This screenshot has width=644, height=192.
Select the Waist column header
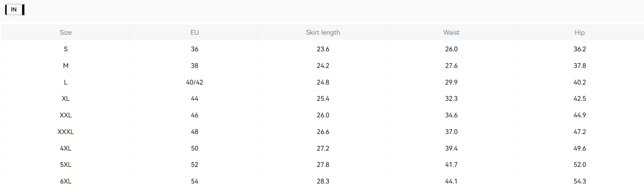point(451,32)
